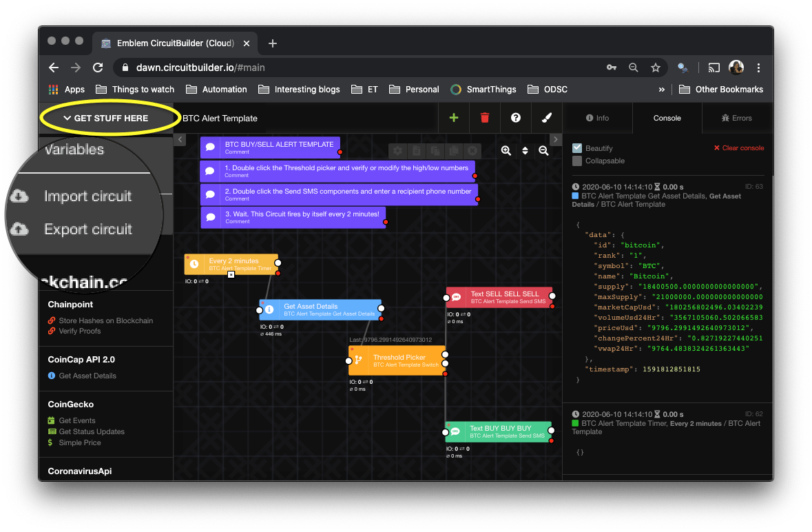Open the Personal bookmark folder
This screenshot has width=812, height=532.
click(414, 90)
